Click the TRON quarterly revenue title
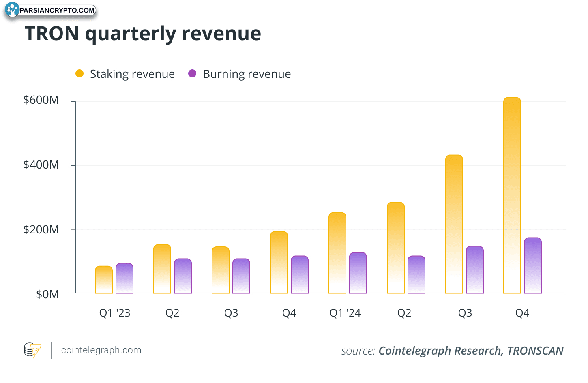Image resolution: width=588 pixels, height=383 pixels. [143, 33]
